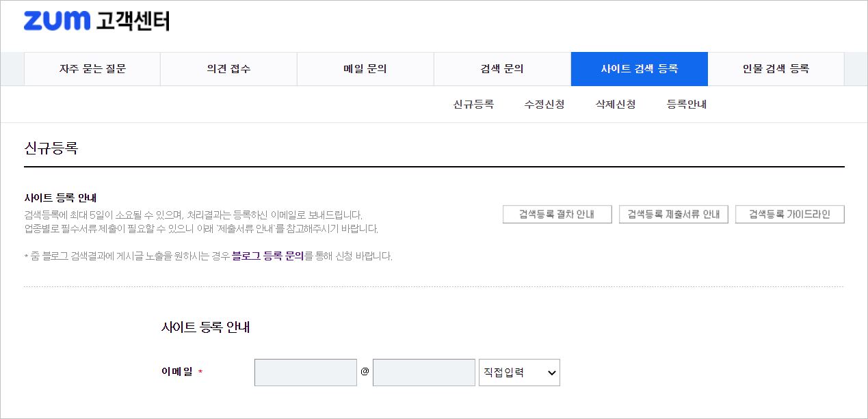Click the email domain input field
Image resolution: width=868 pixels, height=419 pixels.
pos(423,373)
